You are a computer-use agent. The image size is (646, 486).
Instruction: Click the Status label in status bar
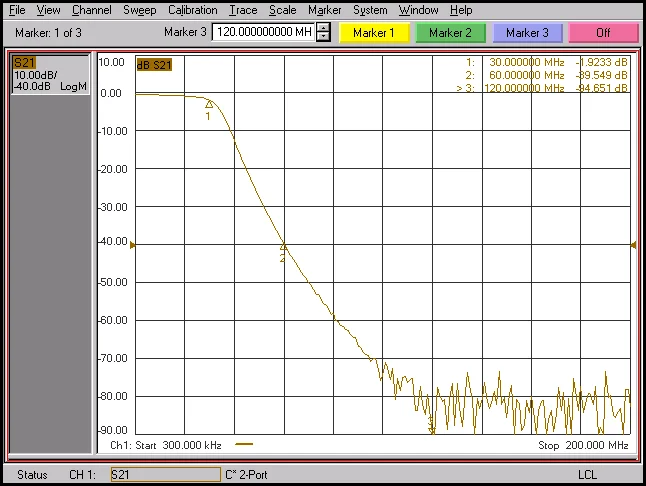(x=32, y=475)
